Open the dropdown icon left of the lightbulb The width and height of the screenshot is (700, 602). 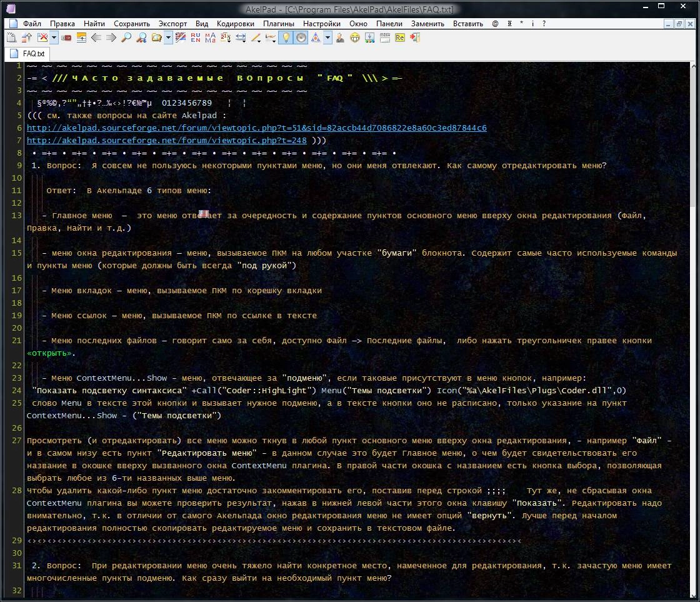[271, 38]
